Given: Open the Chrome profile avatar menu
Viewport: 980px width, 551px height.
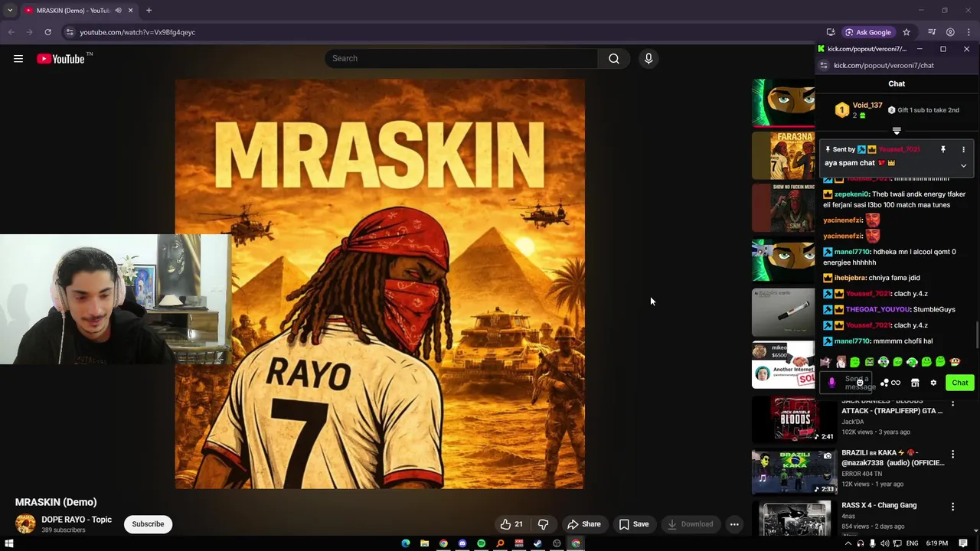Looking at the screenshot, I should coord(950,32).
